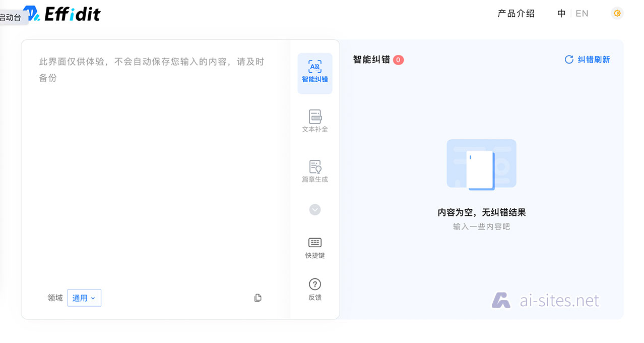Open the 产品介绍 product introduction page
This screenshot has height=343, width=644.
(x=516, y=14)
